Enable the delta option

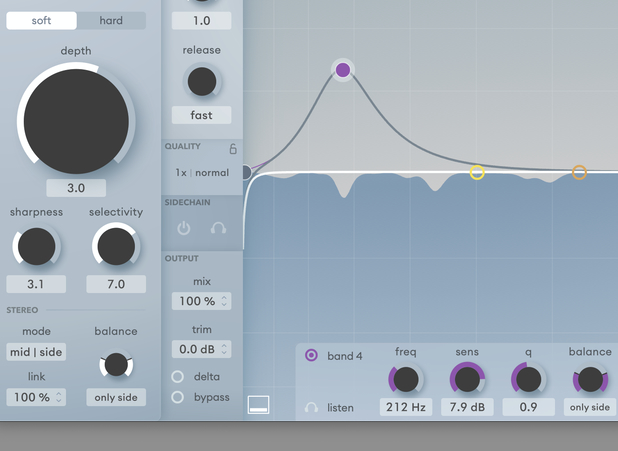click(178, 377)
